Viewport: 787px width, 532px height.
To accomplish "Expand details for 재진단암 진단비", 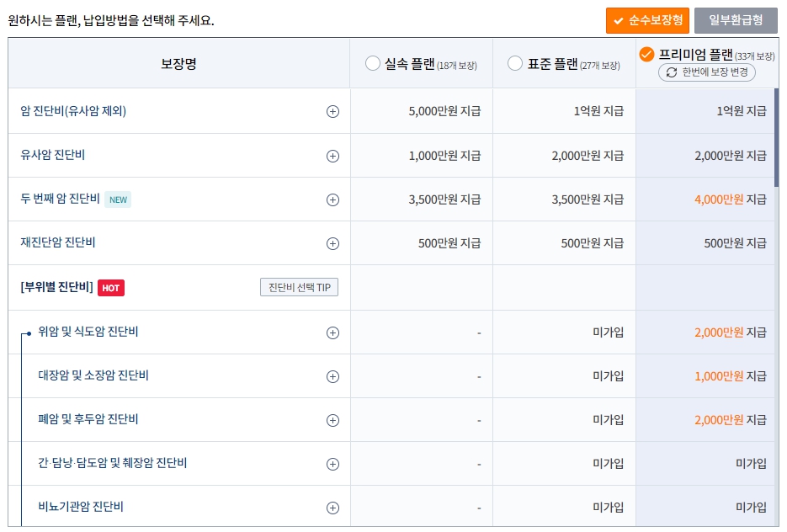I will 332,243.
